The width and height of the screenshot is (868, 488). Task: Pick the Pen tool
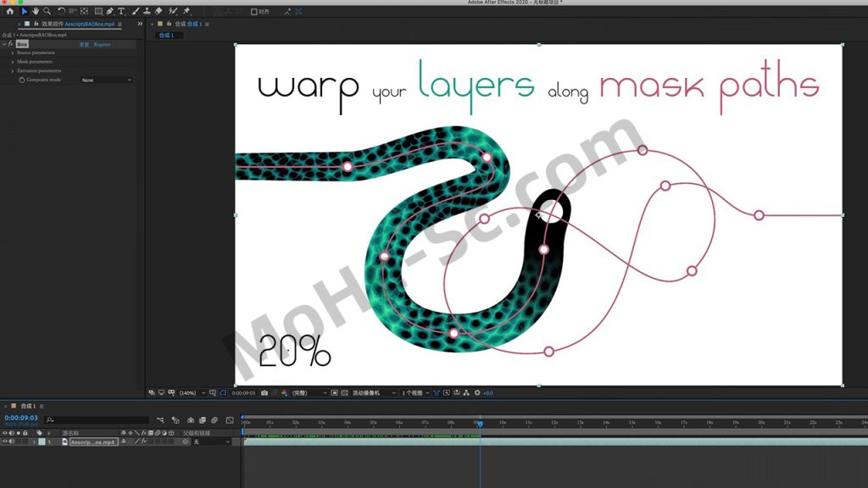tap(110, 12)
